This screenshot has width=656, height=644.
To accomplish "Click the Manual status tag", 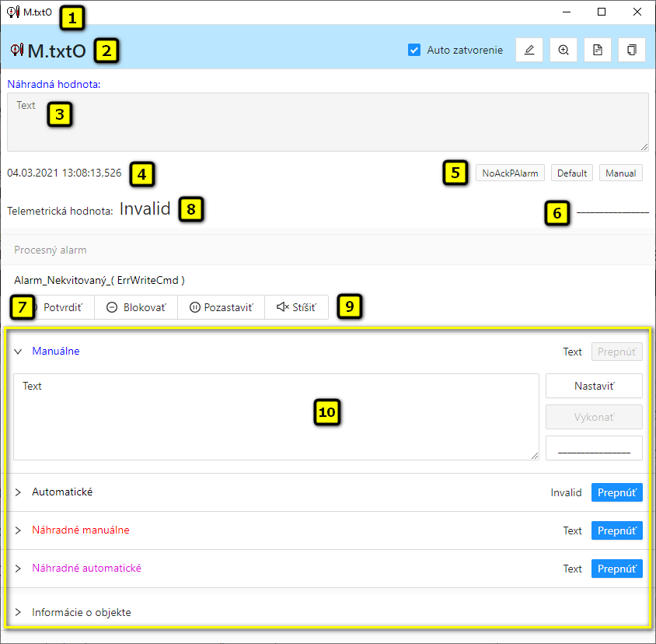I will point(620,173).
